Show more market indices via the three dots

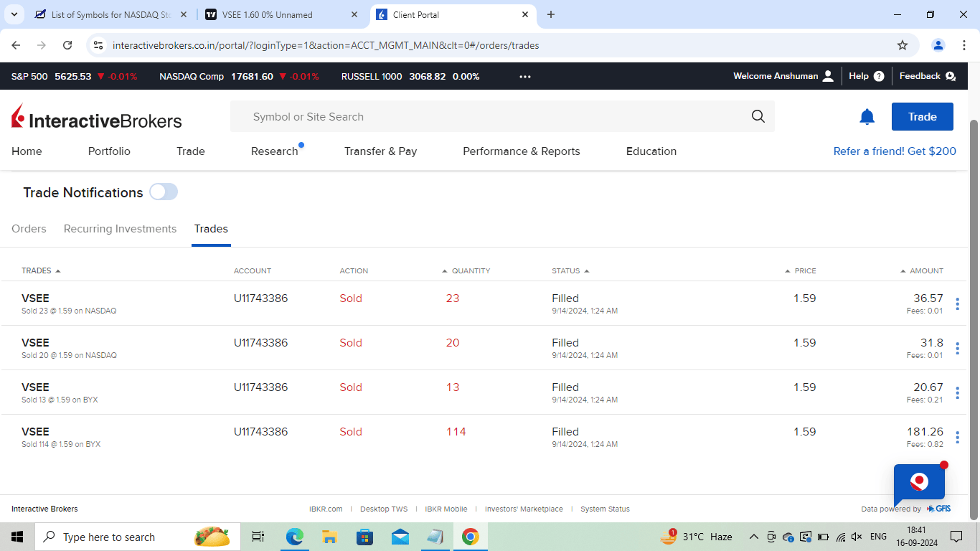pyautogui.click(x=525, y=76)
